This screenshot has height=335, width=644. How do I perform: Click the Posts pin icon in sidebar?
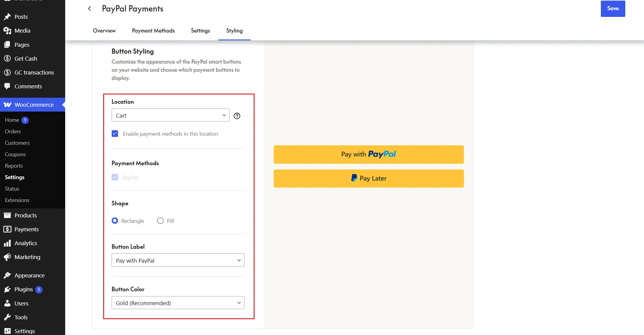coord(7,17)
